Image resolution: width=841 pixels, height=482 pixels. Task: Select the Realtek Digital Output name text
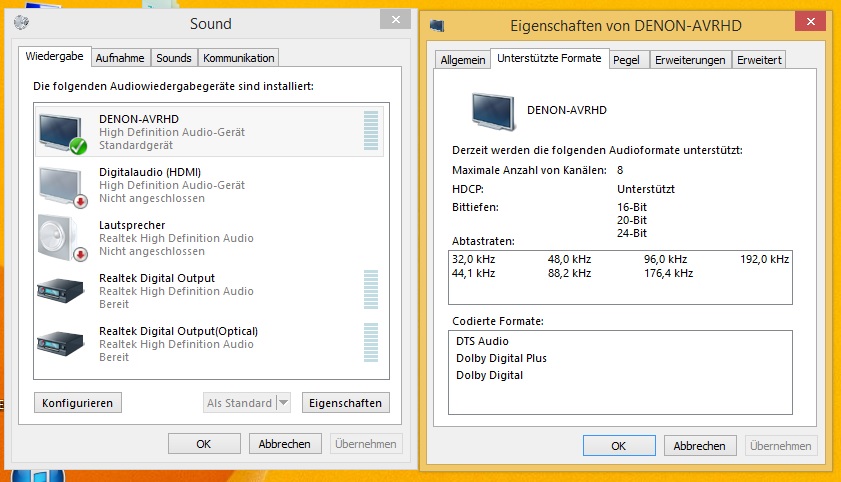[157, 278]
